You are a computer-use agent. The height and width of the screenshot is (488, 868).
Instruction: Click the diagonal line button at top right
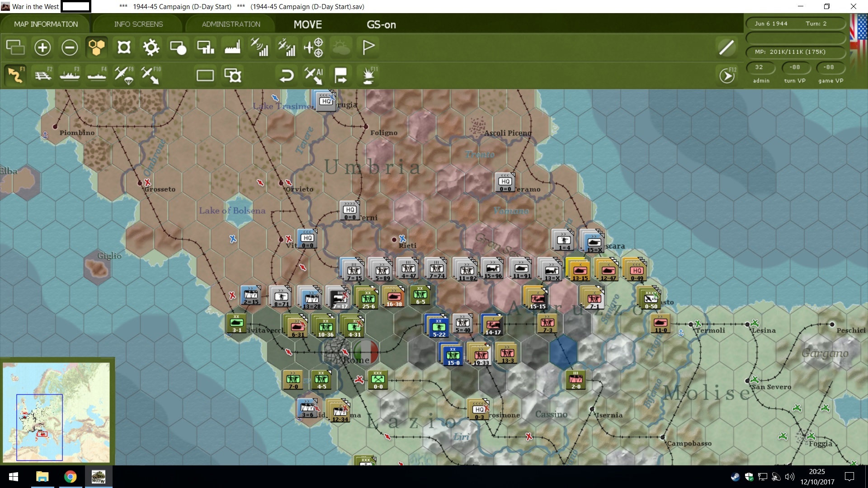(x=726, y=47)
